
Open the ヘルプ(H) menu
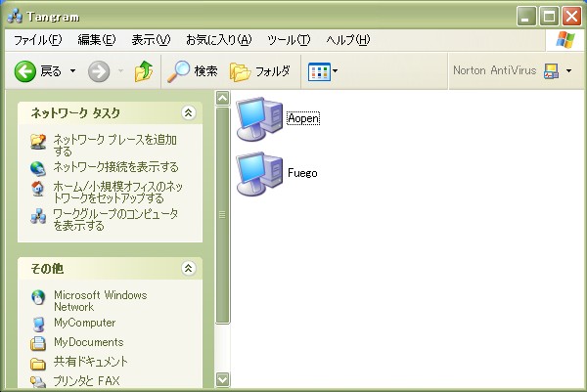pyautogui.click(x=348, y=40)
